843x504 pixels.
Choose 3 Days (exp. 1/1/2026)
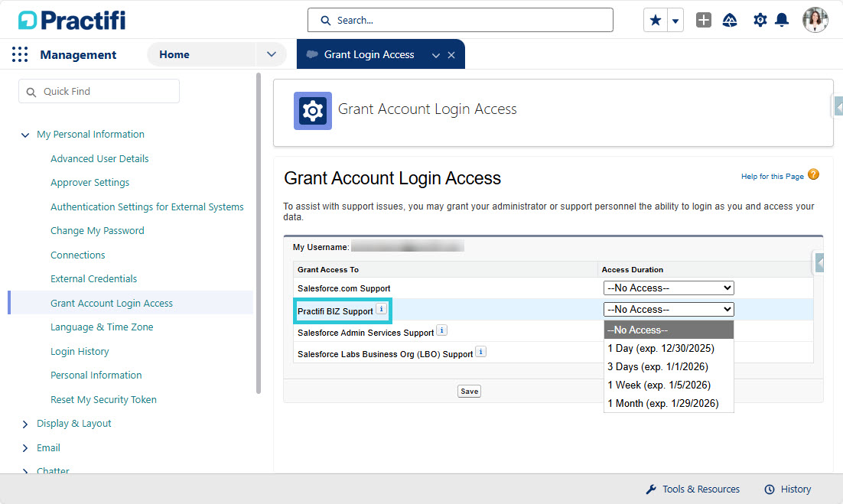pos(669,366)
